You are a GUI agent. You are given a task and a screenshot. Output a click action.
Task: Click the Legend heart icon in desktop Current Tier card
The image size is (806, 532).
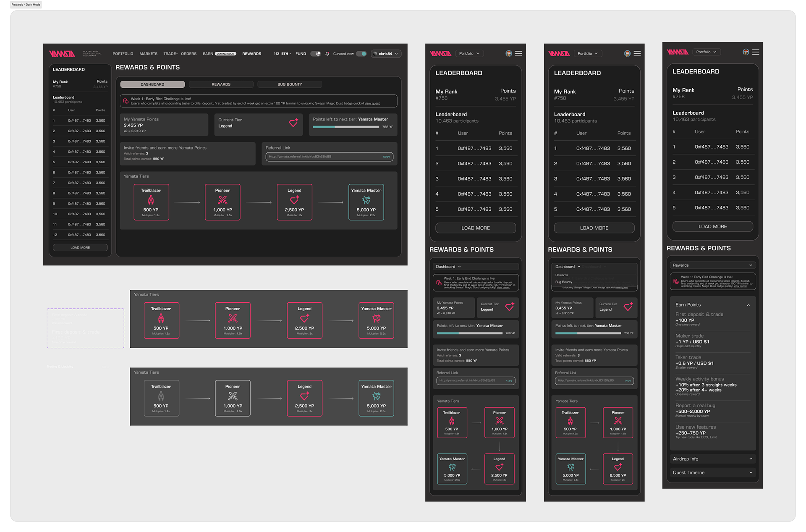click(293, 123)
